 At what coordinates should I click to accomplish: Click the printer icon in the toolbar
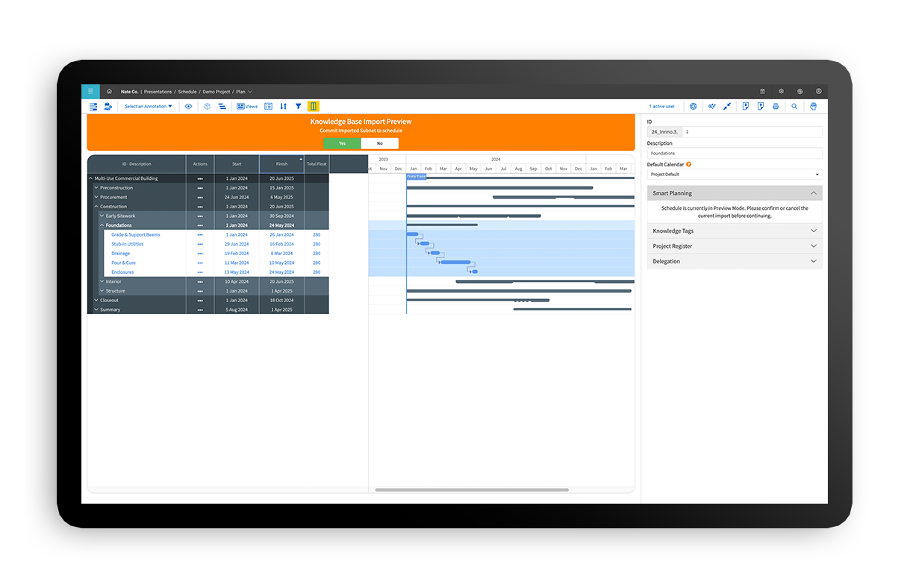[x=776, y=107]
